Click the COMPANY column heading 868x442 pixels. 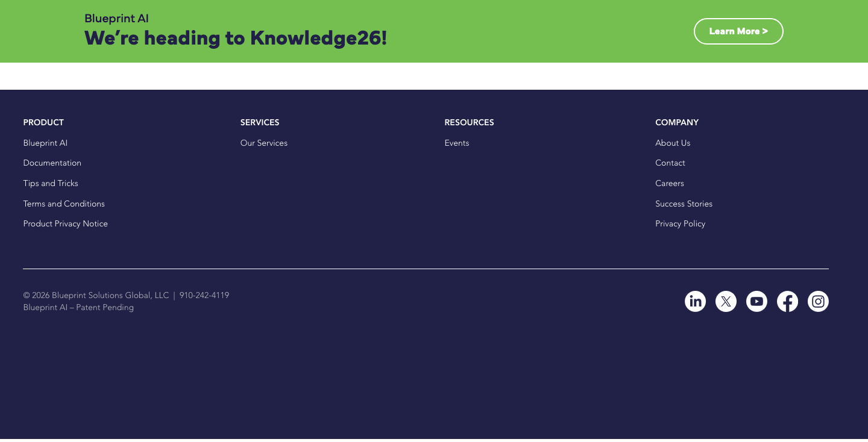(677, 122)
